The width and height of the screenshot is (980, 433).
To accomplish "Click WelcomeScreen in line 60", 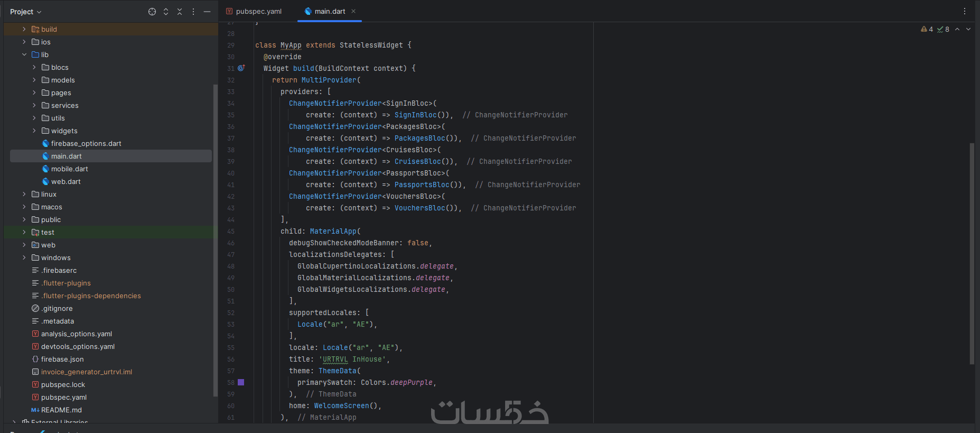I will pyautogui.click(x=342, y=406).
